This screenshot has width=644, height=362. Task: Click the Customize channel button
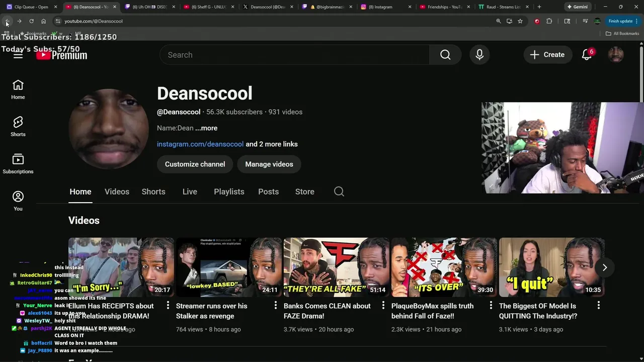coord(195,164)
